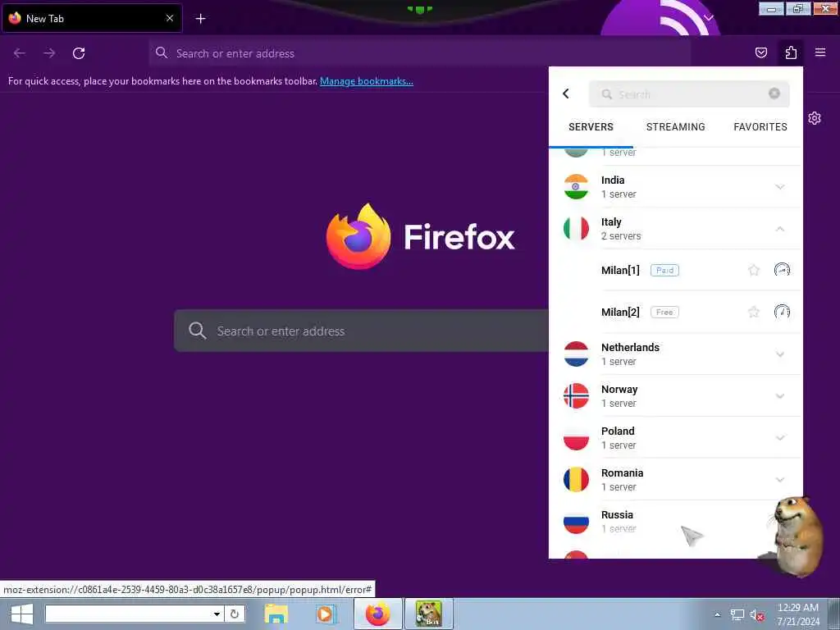Open the Extensions puzzle icon
Viewport: 840px width, 630px height.
(791, 52)
